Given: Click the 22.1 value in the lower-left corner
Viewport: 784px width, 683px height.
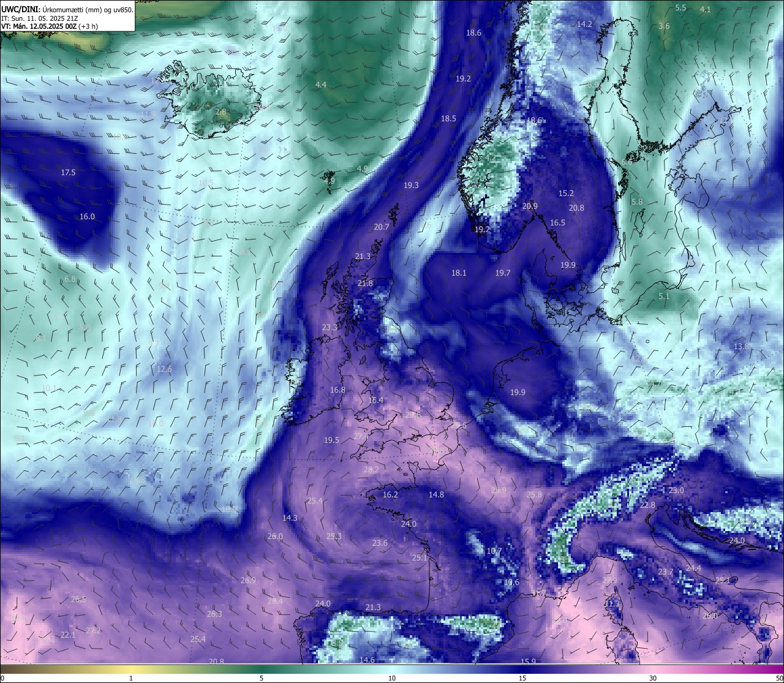Looking at the screenshot, I should click(x=68, y=635).
